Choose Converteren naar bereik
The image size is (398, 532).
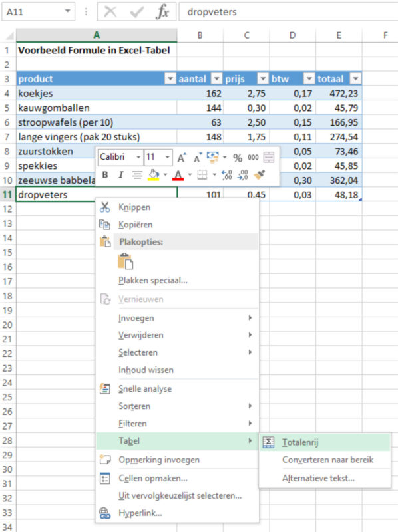tap(325, 460)
